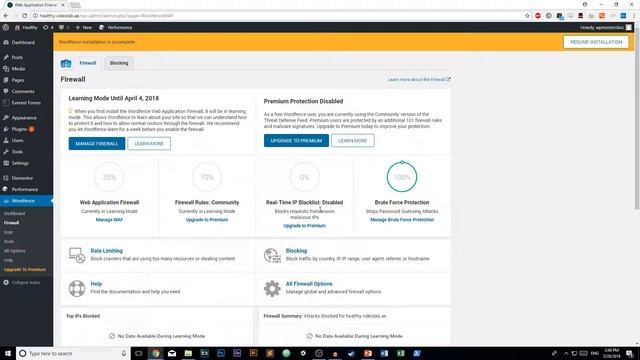Open the Media library menu item
640x360 pixels.
[x=18, y=69]
